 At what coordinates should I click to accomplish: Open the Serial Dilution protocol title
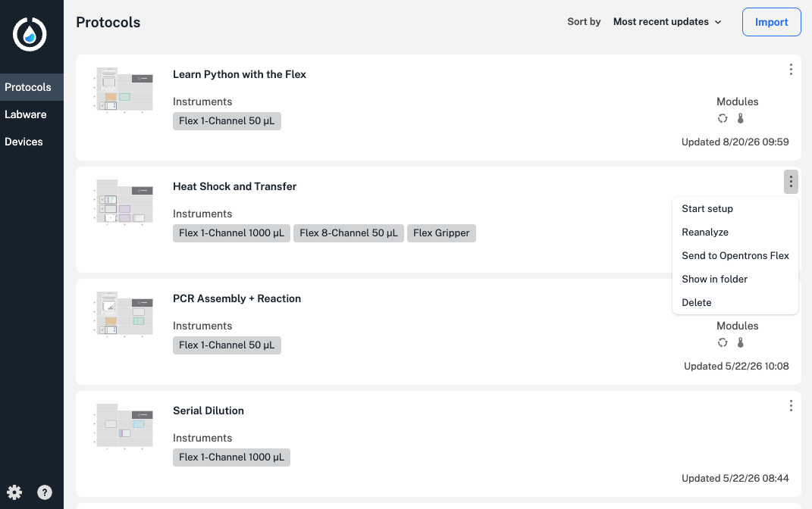(208, 411)
